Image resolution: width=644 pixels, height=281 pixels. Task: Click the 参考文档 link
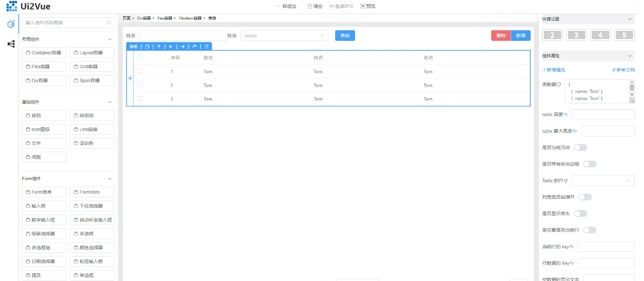[623, 70]
